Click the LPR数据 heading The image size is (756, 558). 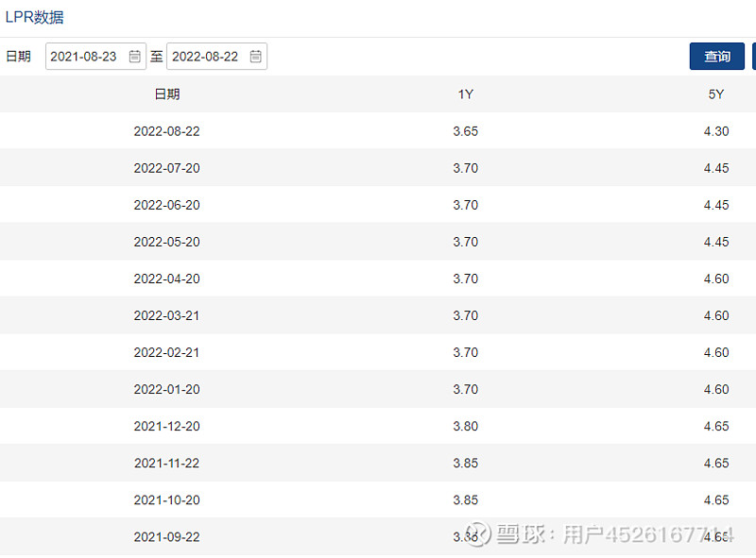(x=34, y=17)
